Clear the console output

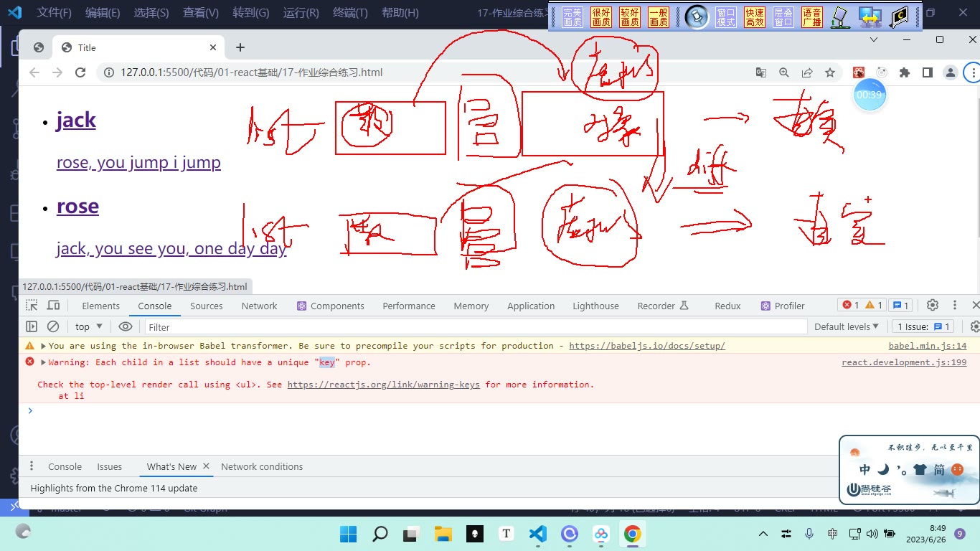(53, 326)
